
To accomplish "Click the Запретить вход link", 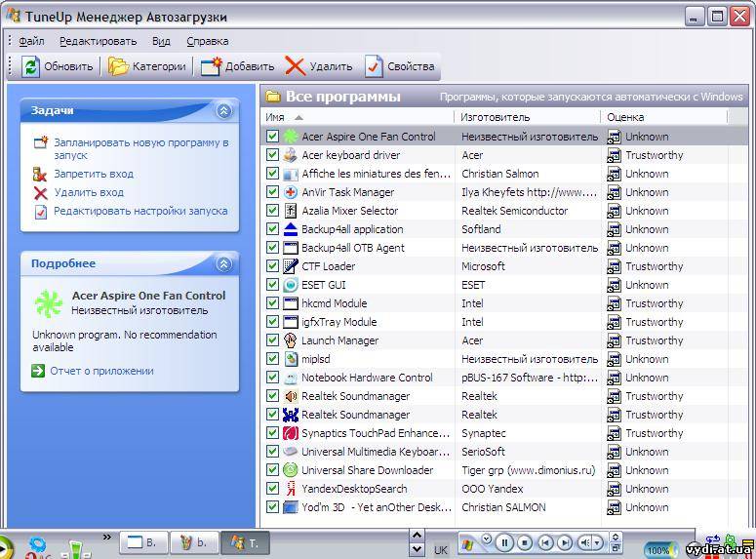I will (94, 174).
